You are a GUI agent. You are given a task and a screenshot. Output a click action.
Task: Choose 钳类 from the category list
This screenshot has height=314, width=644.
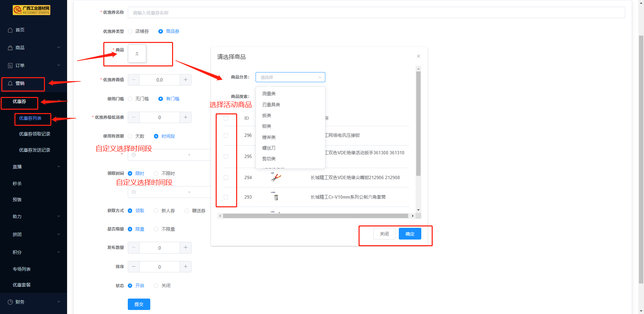[x=267, y=126]
